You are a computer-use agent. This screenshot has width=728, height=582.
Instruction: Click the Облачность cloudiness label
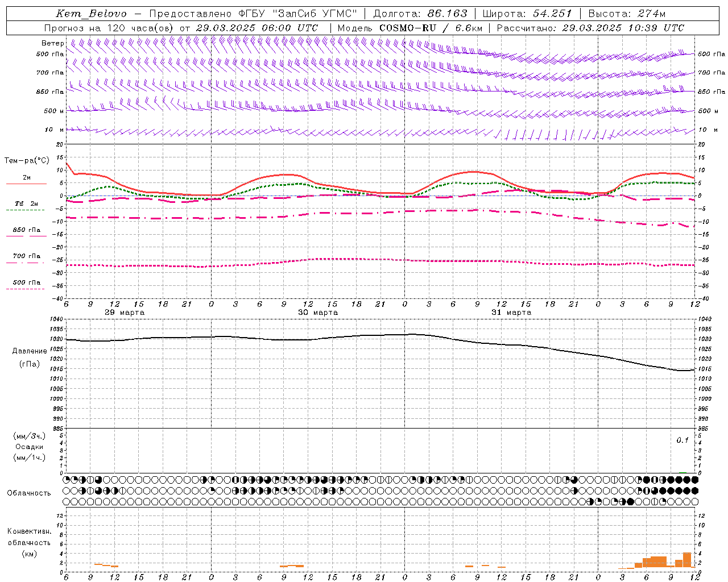point(29,493)
